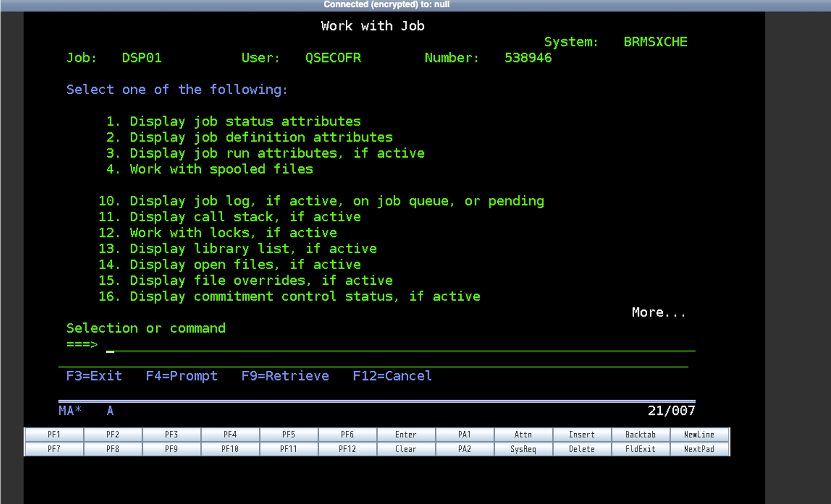Screen dimensions: 831x504
Task: Click option 16 Display commitment control status
Action: [289, 296]
